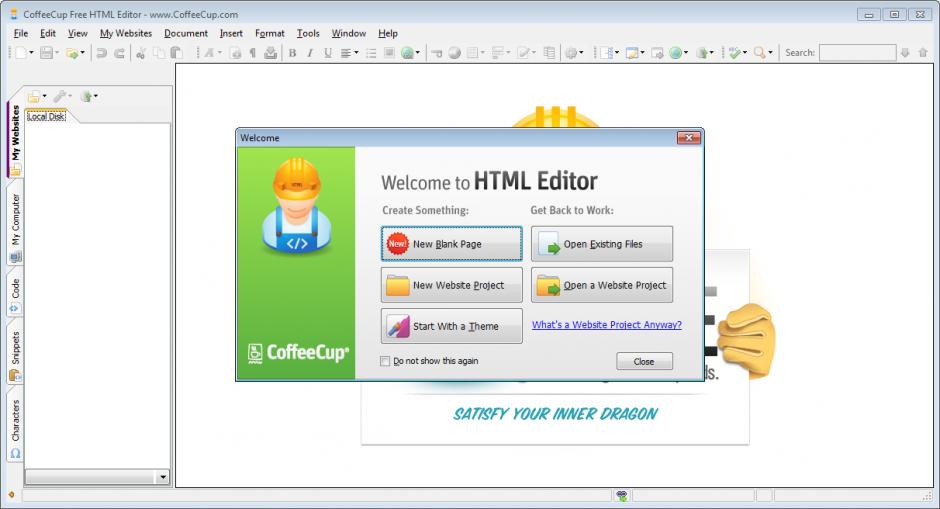The width and height of the screenshot is (940, 509).
Task: Close the Welcome dialog with red X
Action: (x=689, y=138)
